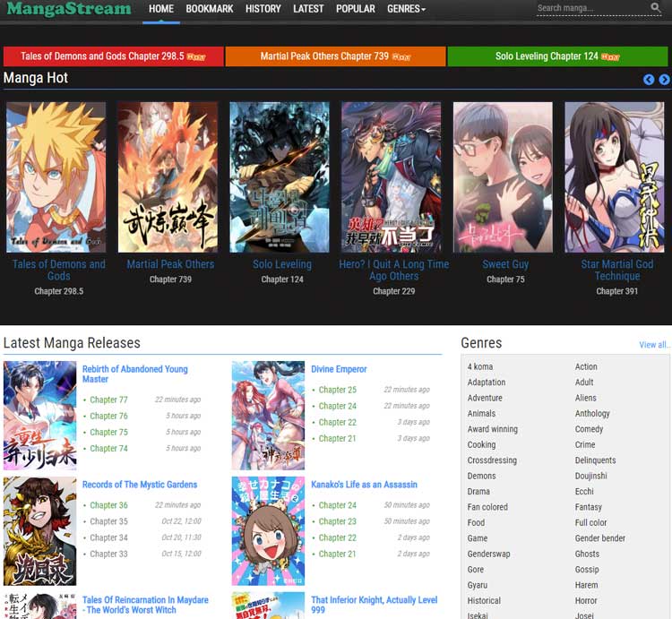The height and width of the screenshot is (619, 672).
Task: Select the Fan colored genre
Action: [487, 507]
